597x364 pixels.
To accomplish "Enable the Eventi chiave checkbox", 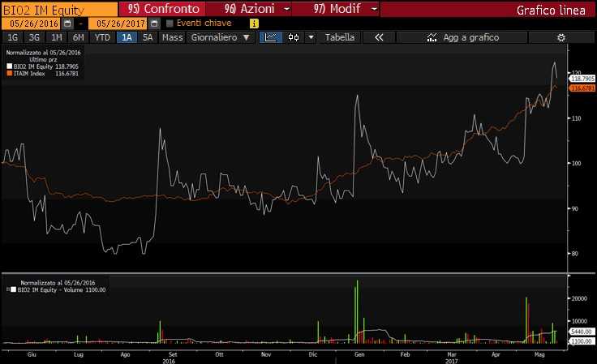I will coord(170,24).
